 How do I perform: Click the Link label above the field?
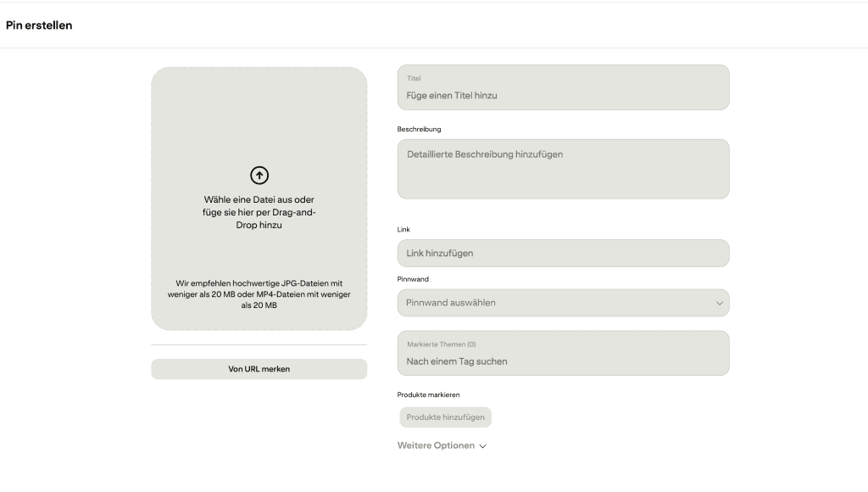click(x=403, y=230)
